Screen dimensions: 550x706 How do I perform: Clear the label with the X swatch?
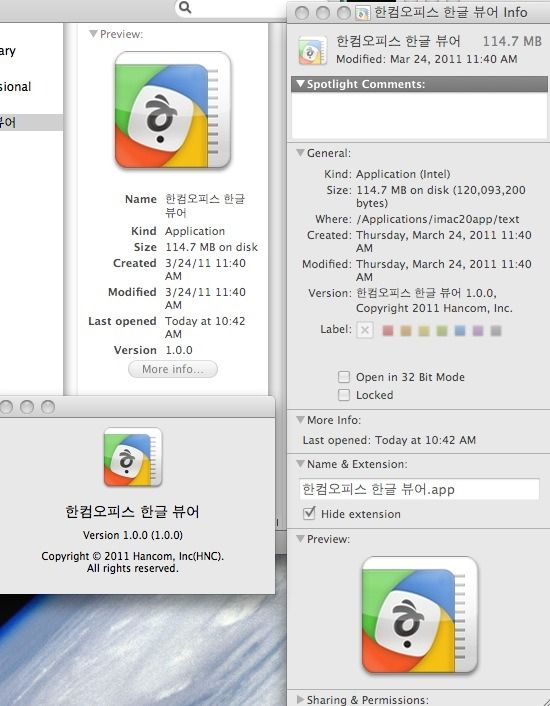365,330
